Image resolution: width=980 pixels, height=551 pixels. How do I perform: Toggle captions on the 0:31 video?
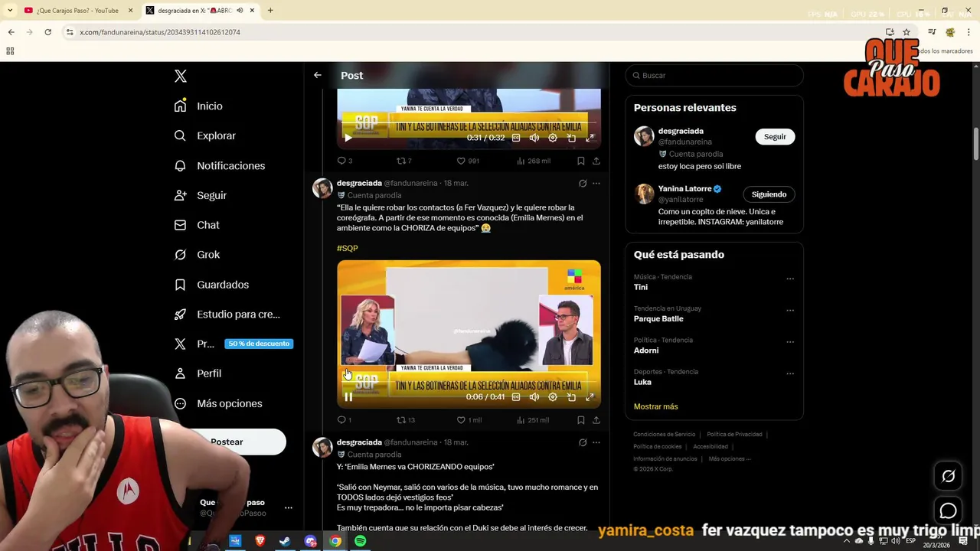tap(516, 138)
